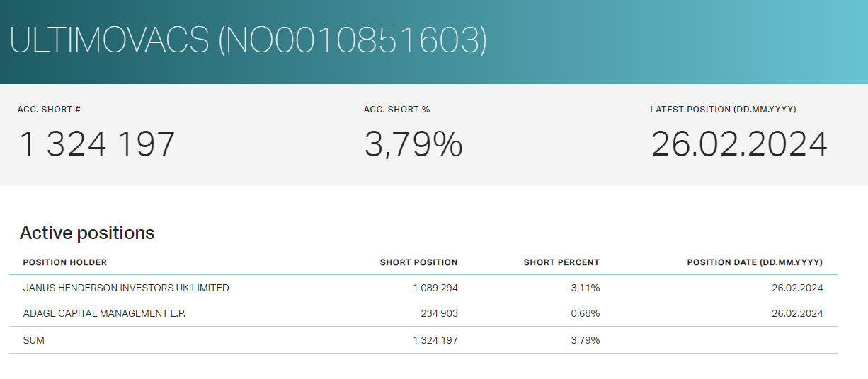The width and height of the screenshot is (868, 379).
Task: Click Janus Henderson short percent 3,11%
Action: (x=586, y=288)
